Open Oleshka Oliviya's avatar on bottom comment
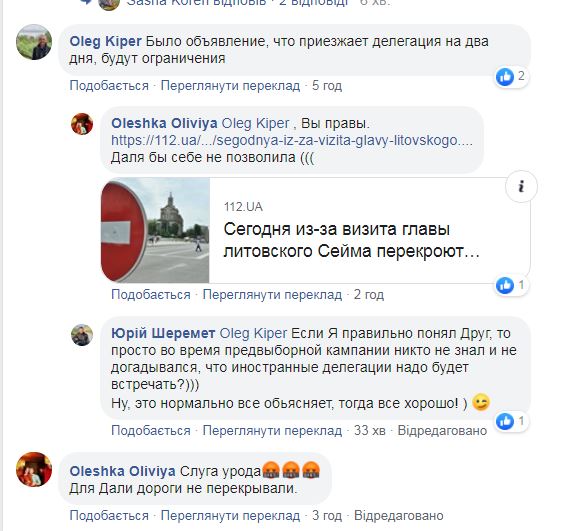This screenshot has height=531, width=566. pyautogui.click(x=34, y=469)
